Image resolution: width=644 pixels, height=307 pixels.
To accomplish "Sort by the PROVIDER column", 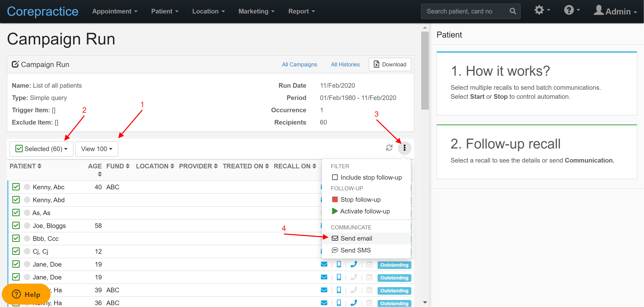I will (x=198, y=166).
